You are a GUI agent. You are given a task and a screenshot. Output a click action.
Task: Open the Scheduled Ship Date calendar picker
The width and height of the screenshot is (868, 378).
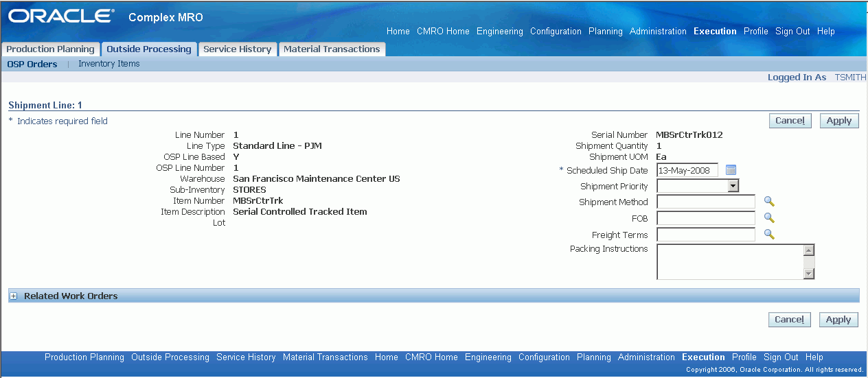pyautogui.click(x=731, y=170)
